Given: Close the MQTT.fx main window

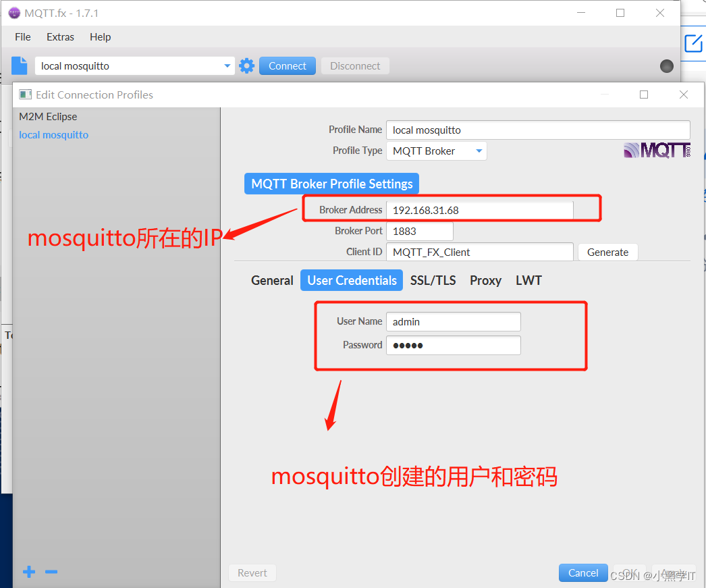Looking at the screenshot, I should 660,13.
